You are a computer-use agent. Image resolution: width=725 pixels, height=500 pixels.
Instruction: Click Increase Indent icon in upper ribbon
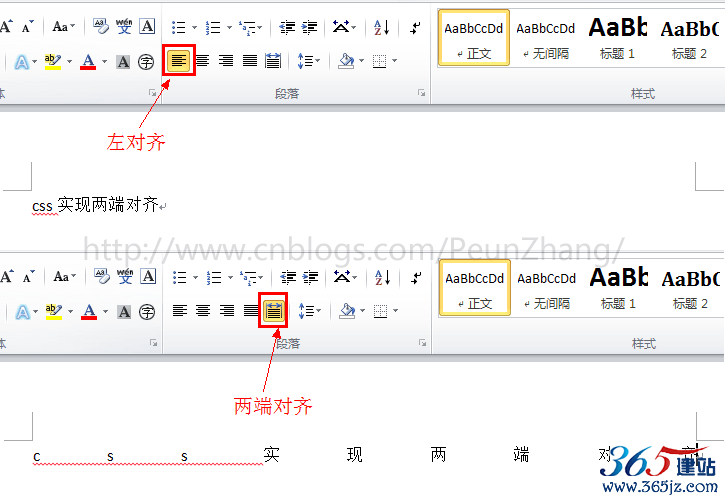tap(309, 27)
